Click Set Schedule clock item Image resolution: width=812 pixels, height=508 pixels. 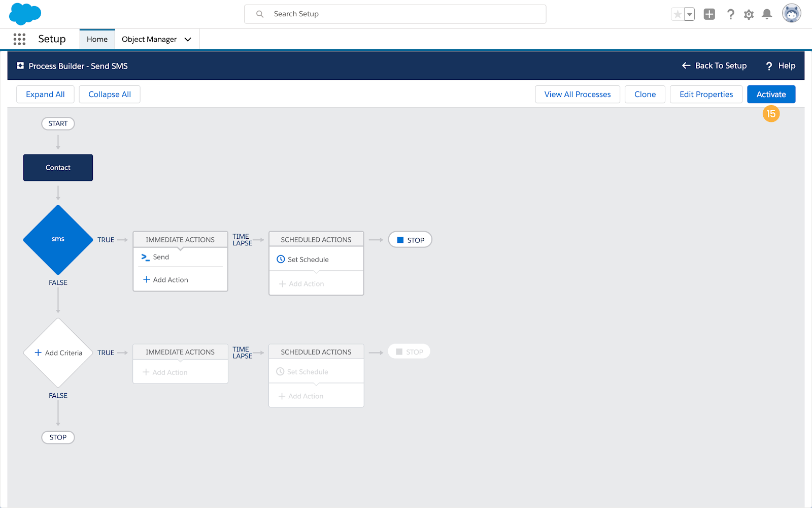click(308, 260)
